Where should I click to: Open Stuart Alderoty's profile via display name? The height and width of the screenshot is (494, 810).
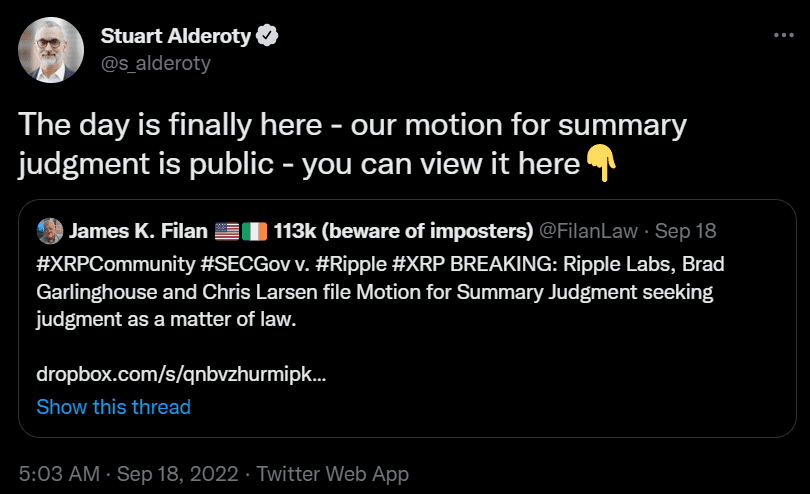click(x=177, y=37)
